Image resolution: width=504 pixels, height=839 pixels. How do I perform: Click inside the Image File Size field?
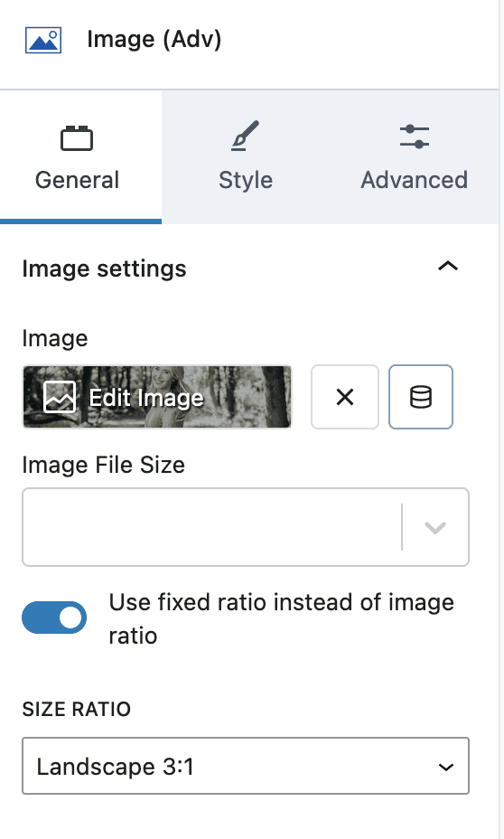[x=211, y=527]
